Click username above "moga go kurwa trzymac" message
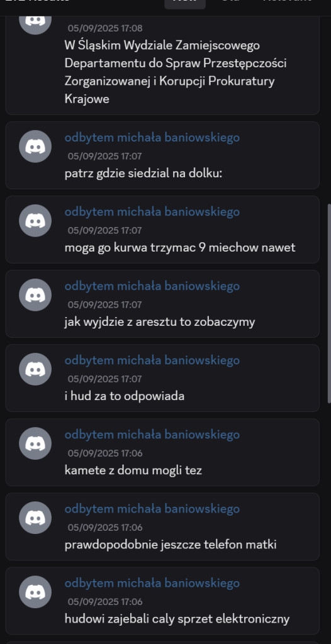Viewport: 331px width, 644px height. point(152,212)
